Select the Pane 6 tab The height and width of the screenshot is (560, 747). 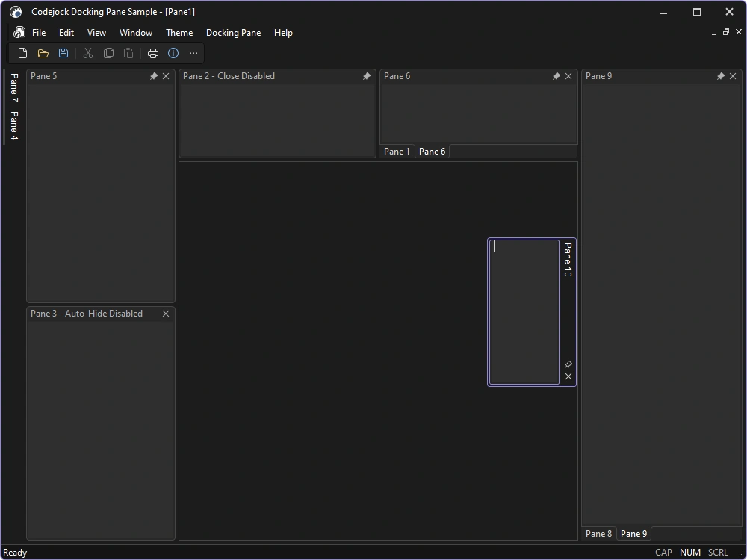432,152
